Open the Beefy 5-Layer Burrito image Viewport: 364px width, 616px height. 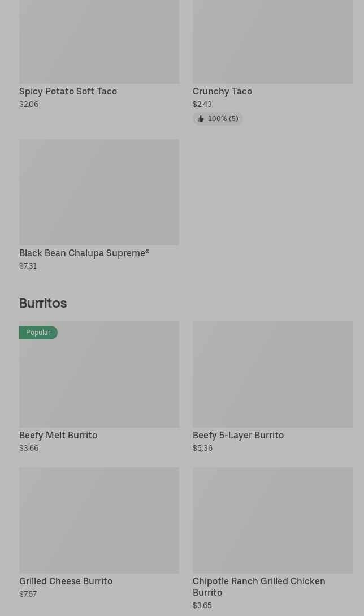(272, 374)
